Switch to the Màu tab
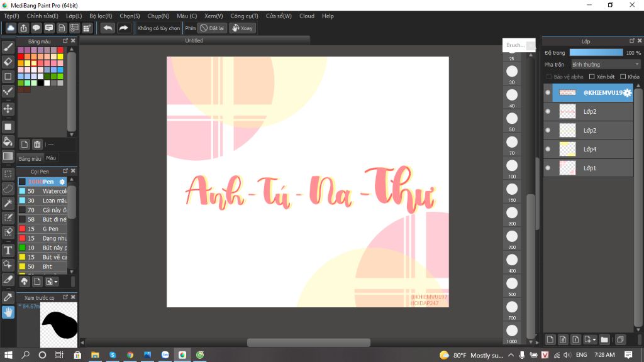This screenshot has width=644, height=362. click(x=51, y=158)
